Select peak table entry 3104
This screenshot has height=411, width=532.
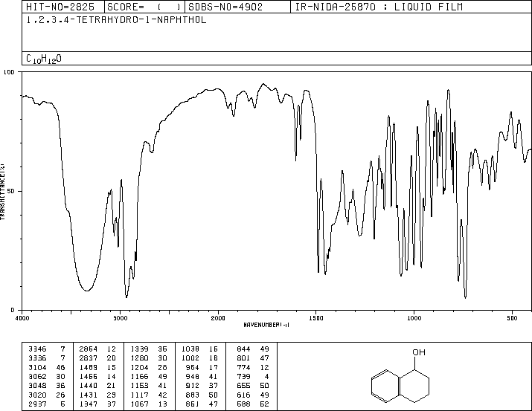(x=37, y=367)
